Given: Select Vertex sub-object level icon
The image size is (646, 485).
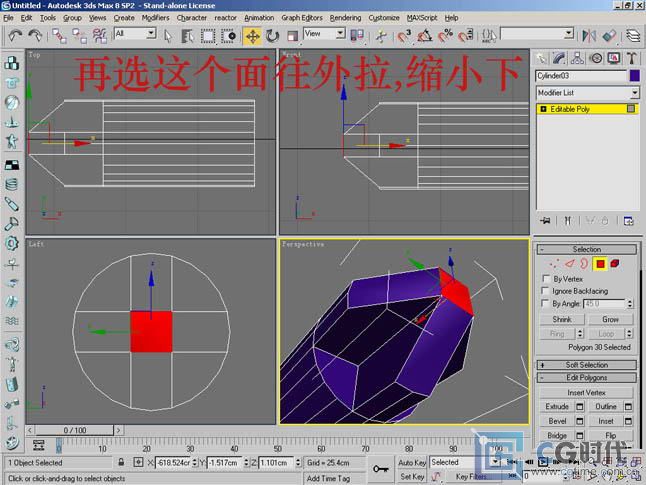Looking at the screenshot, I should coord(555,263).
